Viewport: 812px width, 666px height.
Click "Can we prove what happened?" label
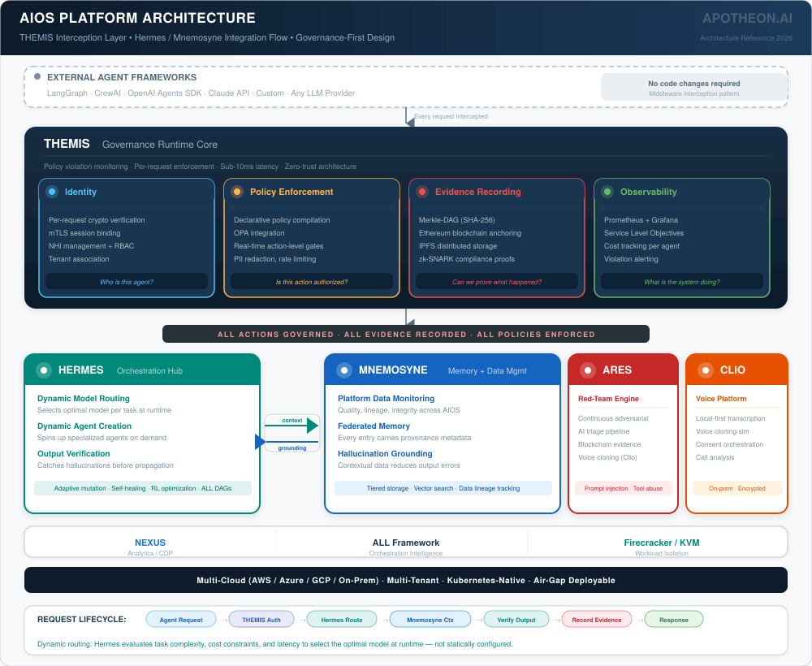pyautogui.click(x=497, y=282)
